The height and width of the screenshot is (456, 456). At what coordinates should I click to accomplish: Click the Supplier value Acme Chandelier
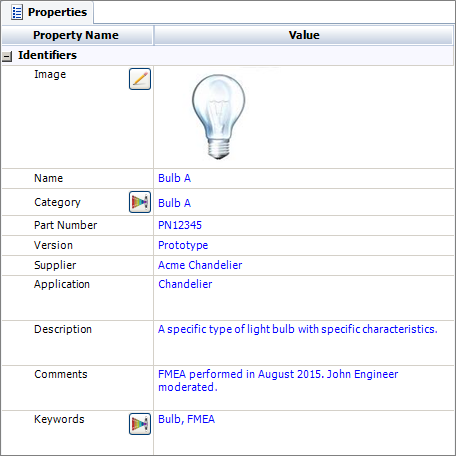coord(200,265)
